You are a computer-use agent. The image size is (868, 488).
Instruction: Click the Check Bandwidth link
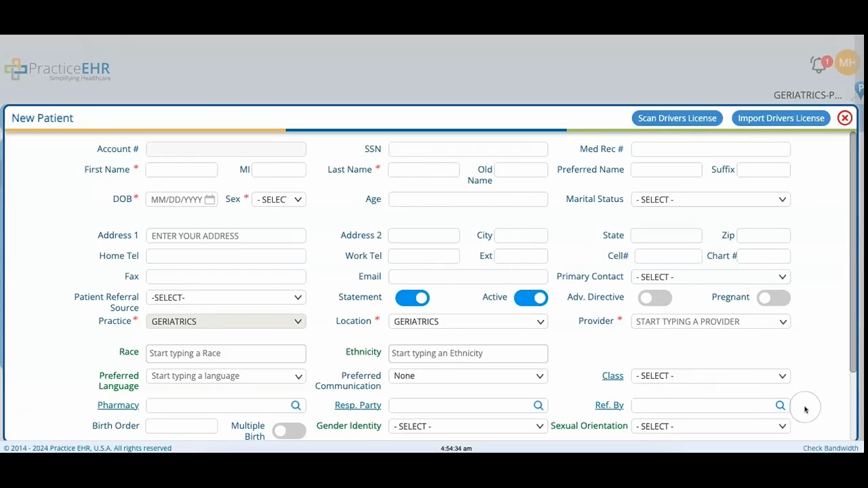(x=831, y=448)
